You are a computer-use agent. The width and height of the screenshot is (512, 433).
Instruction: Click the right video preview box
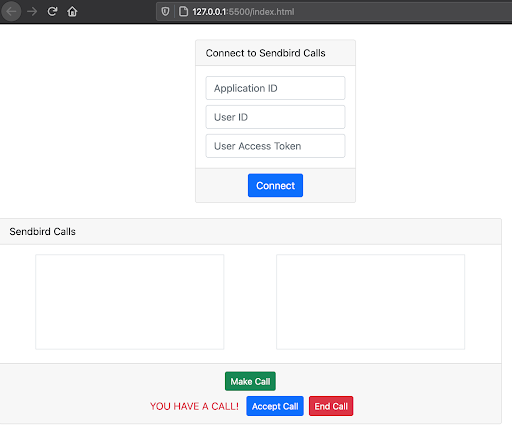point(370,302)
